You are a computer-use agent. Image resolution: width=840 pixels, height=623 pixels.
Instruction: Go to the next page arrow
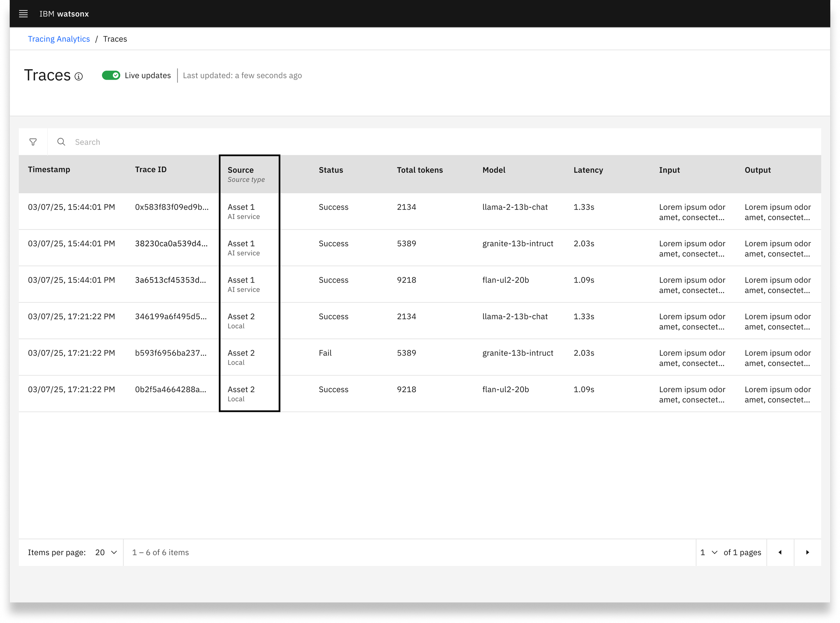tap(808, 553)
